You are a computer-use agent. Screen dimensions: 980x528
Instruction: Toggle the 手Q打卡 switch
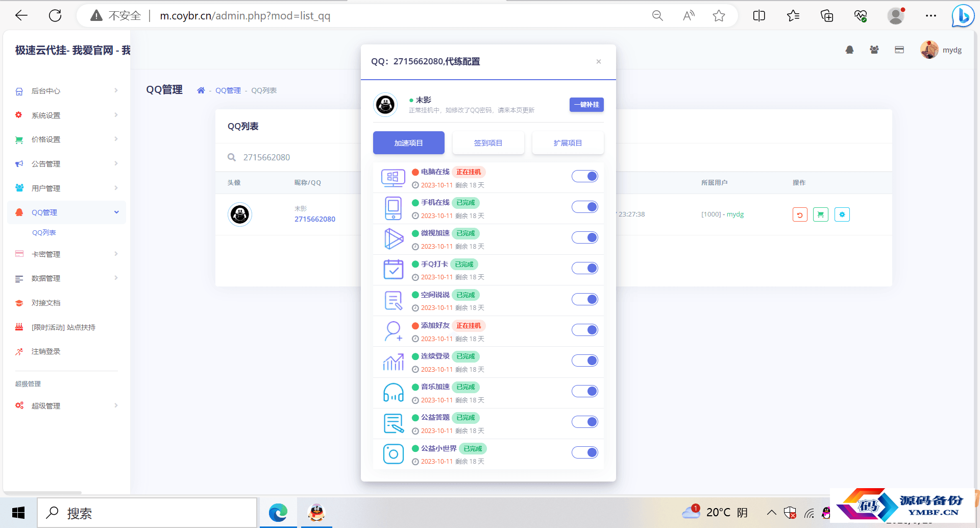point(584,268)
